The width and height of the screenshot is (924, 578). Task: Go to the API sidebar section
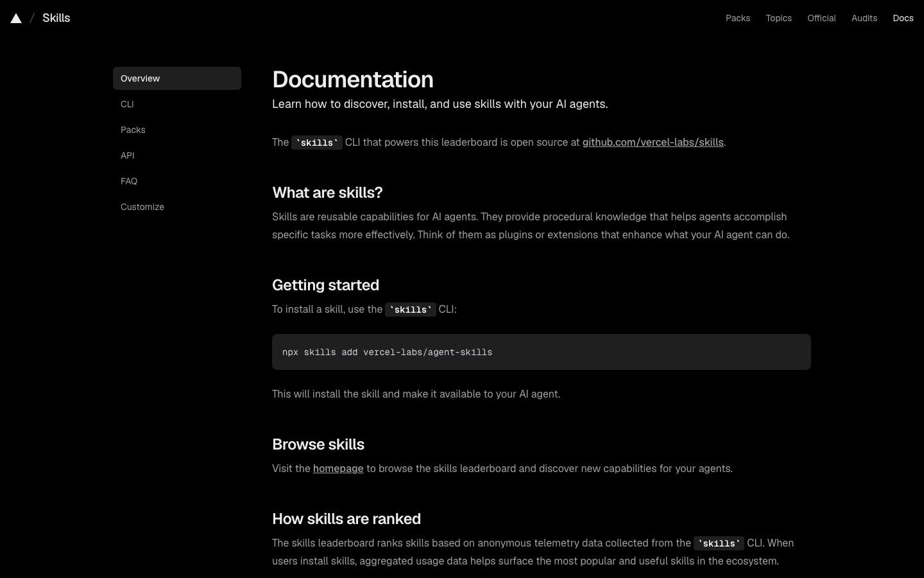177,155
